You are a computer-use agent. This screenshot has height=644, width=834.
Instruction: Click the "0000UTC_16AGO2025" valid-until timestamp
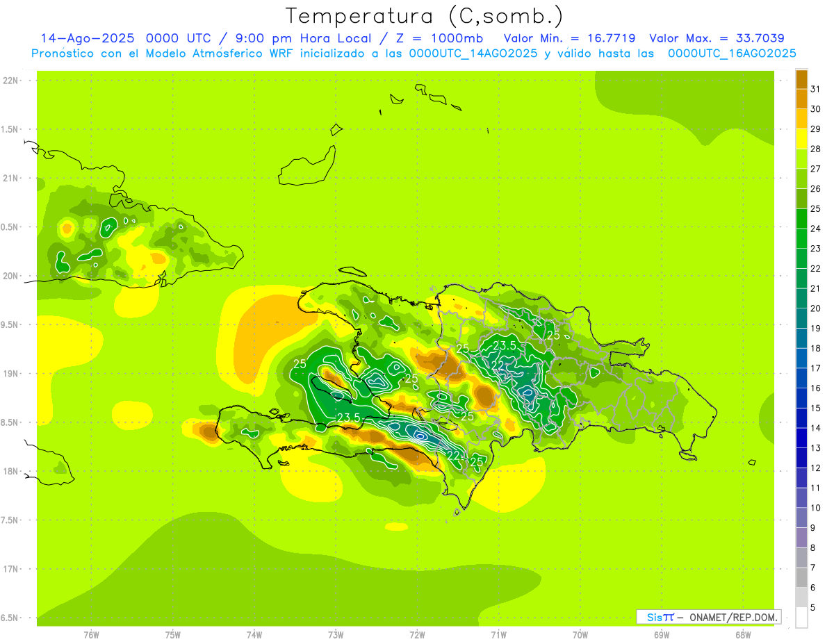point(732,53)
